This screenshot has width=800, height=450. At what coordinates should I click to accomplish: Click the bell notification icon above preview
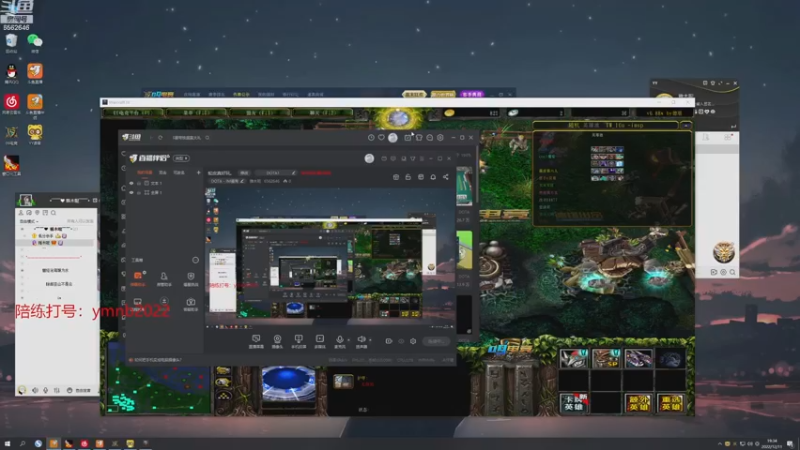[433, 177]
